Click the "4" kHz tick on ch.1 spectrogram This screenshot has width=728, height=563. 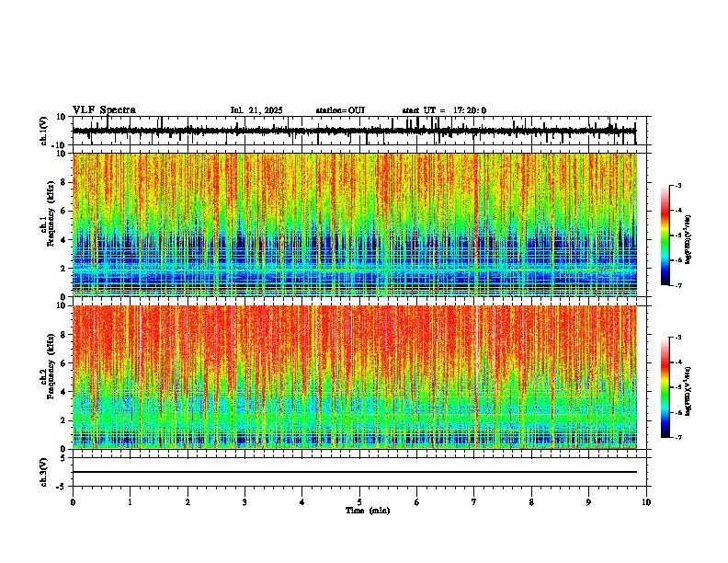pyautogui.click(x=64, y=240)
